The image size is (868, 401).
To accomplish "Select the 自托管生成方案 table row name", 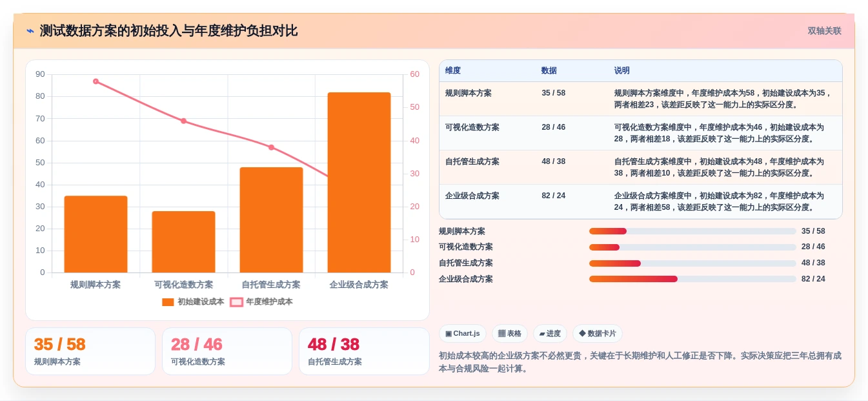I will coord(472,161).
